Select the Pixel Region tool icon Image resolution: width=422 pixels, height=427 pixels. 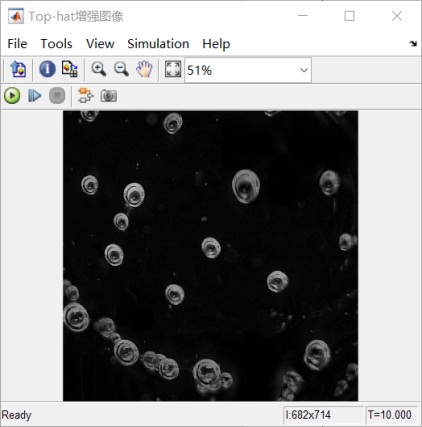tap(70, 69)
